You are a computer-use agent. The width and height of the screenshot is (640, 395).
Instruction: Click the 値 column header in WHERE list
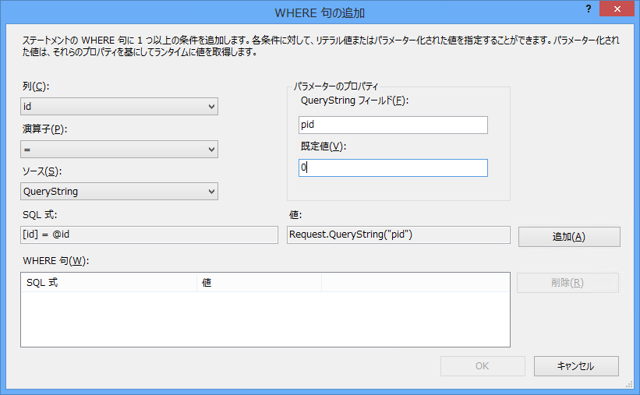259,283
